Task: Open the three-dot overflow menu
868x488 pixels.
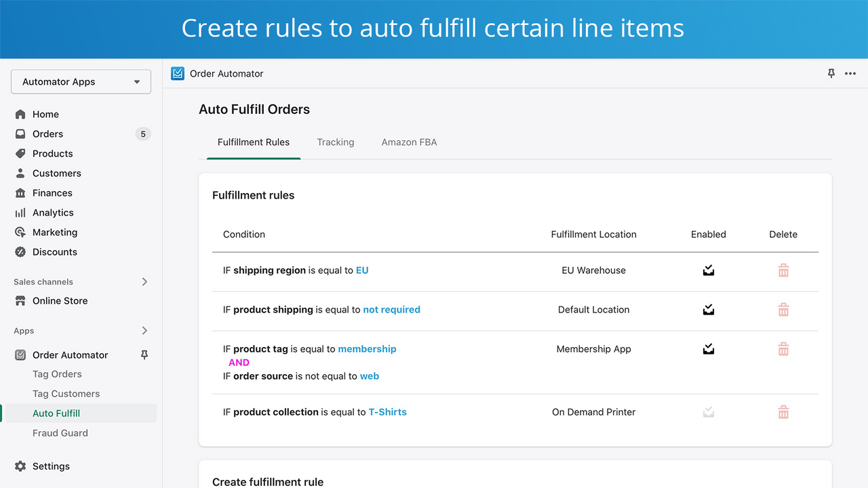Action: 850,74
